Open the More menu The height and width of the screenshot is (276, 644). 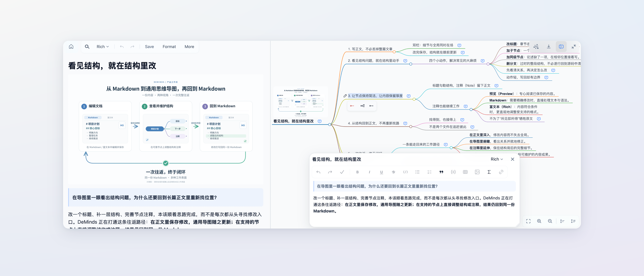pyautogui.click(x=189, y=46)
